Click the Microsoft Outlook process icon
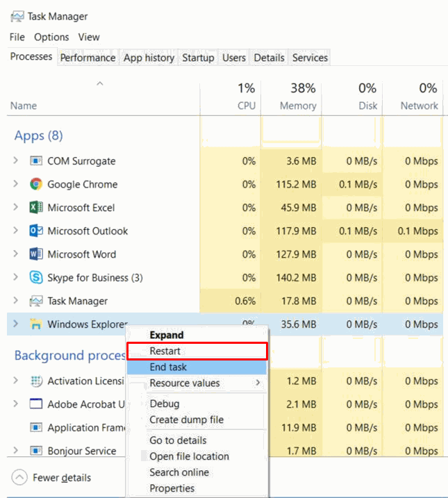Screen dimensions: 448x498 click(x=36, y=231)
